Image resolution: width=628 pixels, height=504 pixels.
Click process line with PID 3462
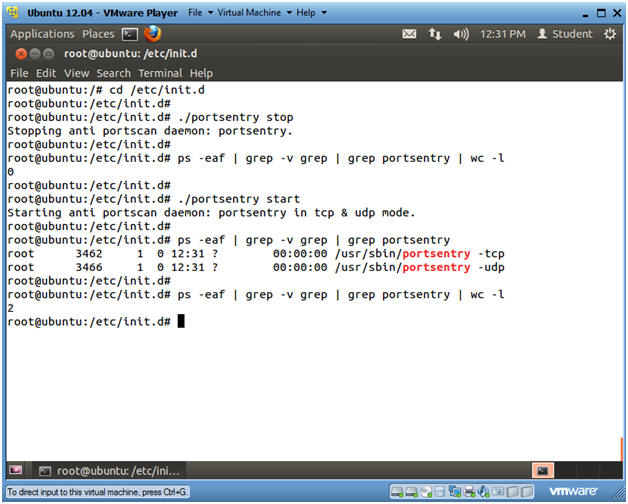tap(256, 254)
